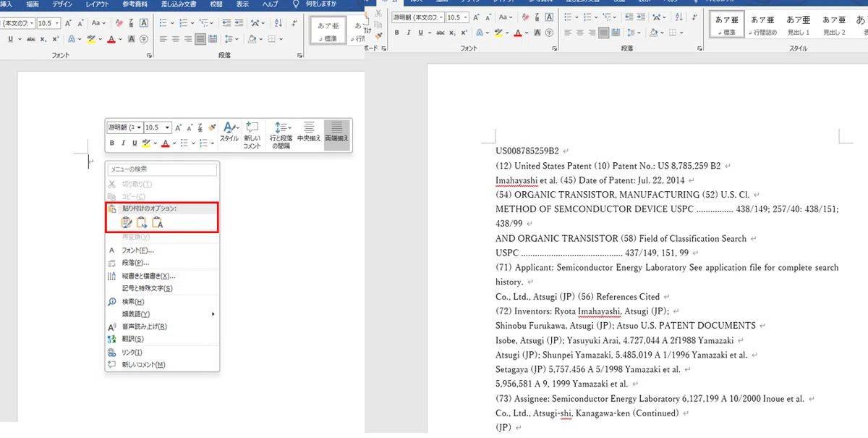Click phonetic guide icon in right window ribbon
This screenshot has width=868, height=438.
coord(537,17)
